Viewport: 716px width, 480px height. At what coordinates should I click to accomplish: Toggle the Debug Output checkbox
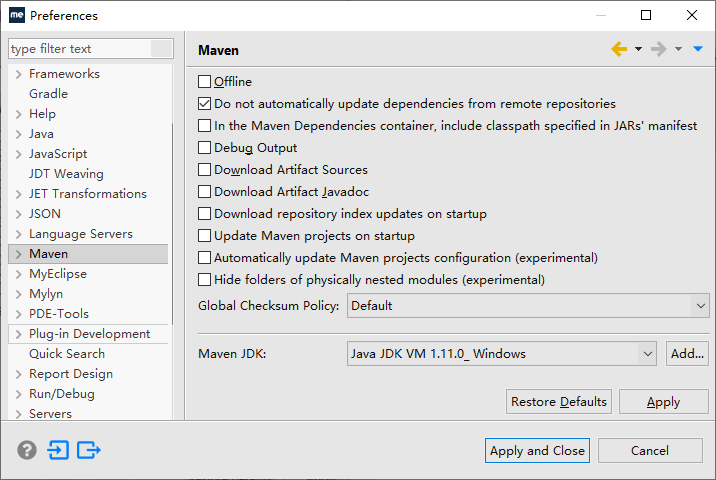tap(205, 148)
